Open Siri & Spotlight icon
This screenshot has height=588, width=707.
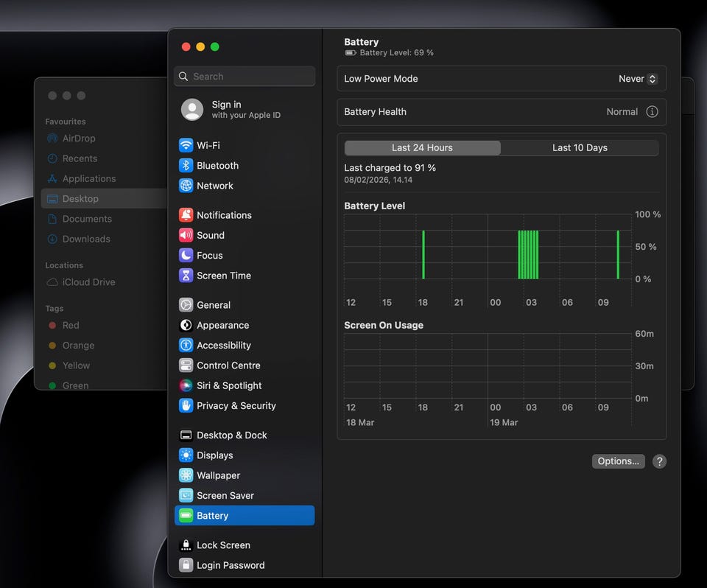[x=186, y=385]
